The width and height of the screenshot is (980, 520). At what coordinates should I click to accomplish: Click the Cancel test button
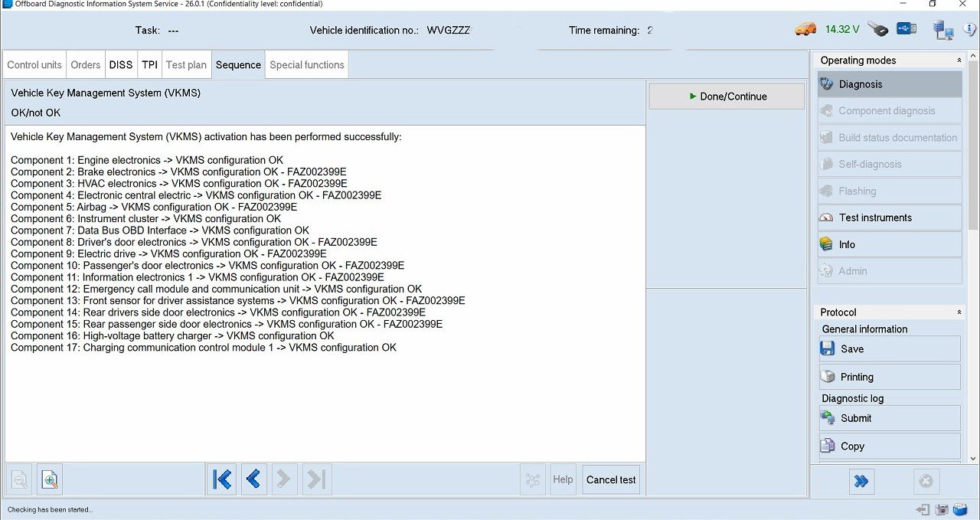[x=611, y=479]
